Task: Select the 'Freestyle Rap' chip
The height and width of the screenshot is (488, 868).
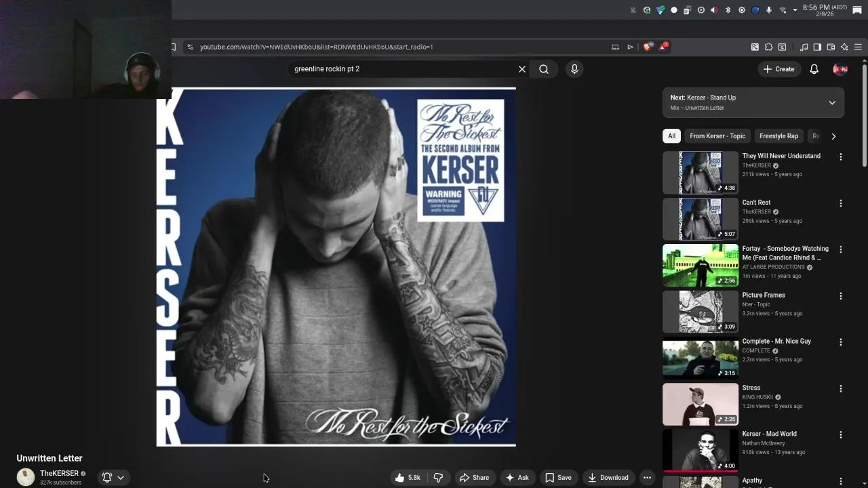Action: coord(778,136)
